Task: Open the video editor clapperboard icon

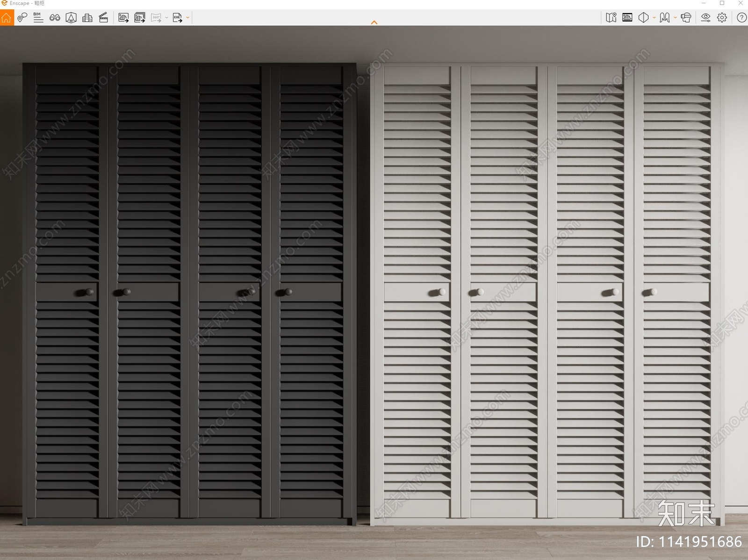Action: (104, 18)
